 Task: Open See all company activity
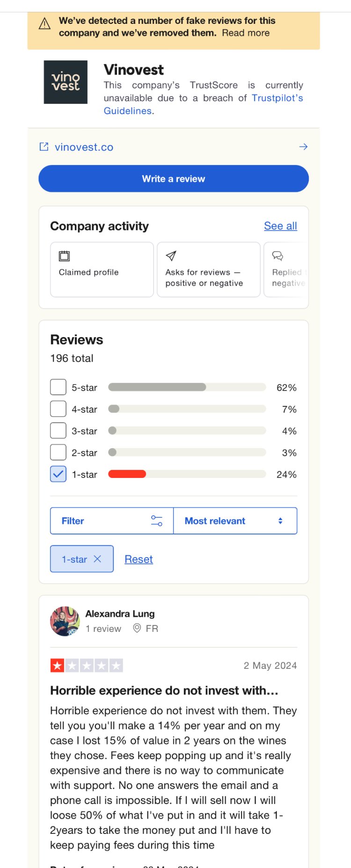280,226
